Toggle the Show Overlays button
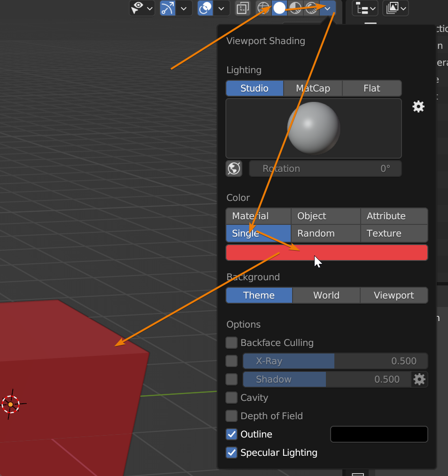Viewport: 448px width, 476px height. [205, 8]
